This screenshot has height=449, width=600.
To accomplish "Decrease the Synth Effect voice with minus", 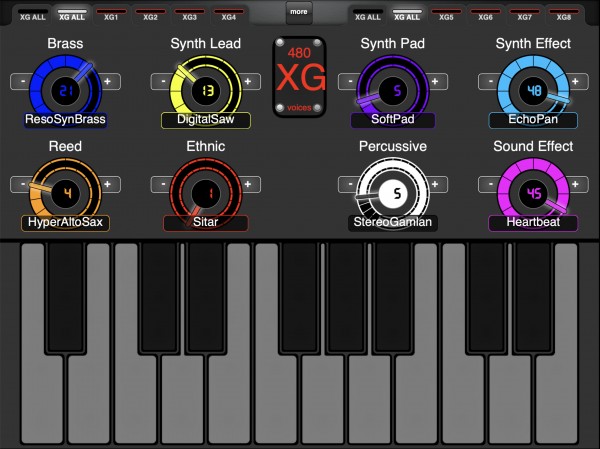I will (x=491, y=82).
